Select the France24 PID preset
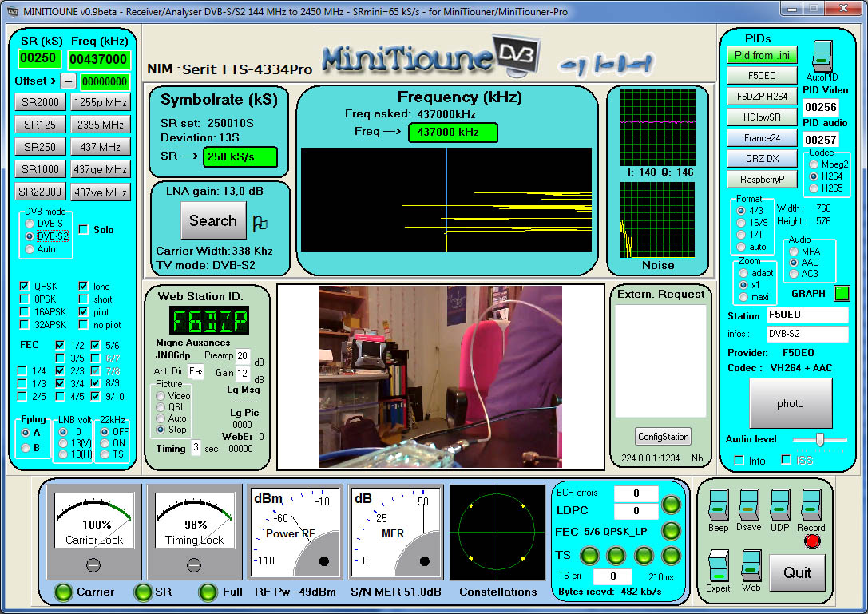 pos(761,137)
